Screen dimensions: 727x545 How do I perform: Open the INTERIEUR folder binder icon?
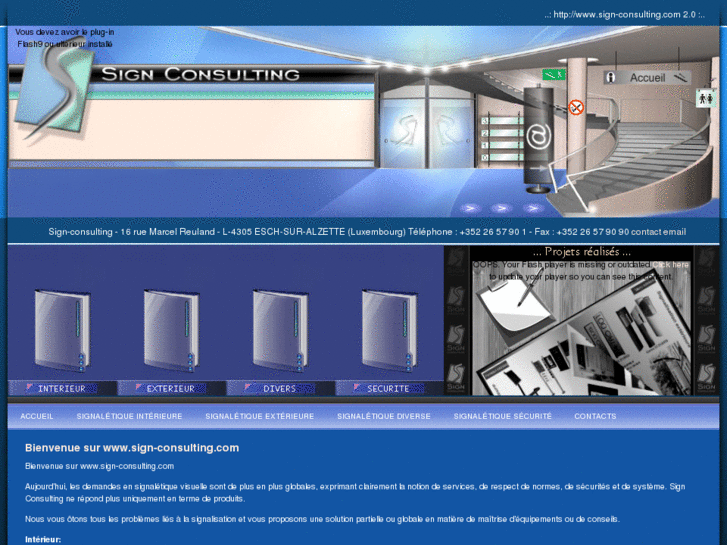[62, 331]
